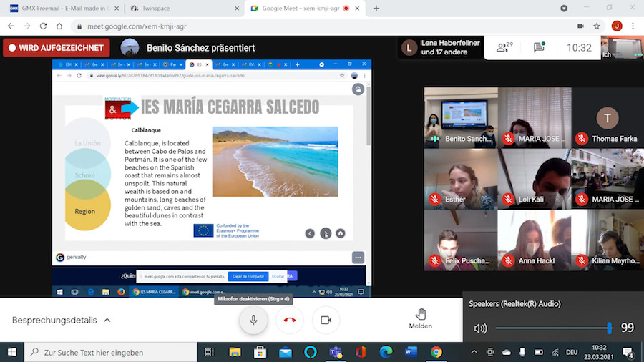
Task: Expand Besprechungsdetails panel
Action: [x=62, y=321]
